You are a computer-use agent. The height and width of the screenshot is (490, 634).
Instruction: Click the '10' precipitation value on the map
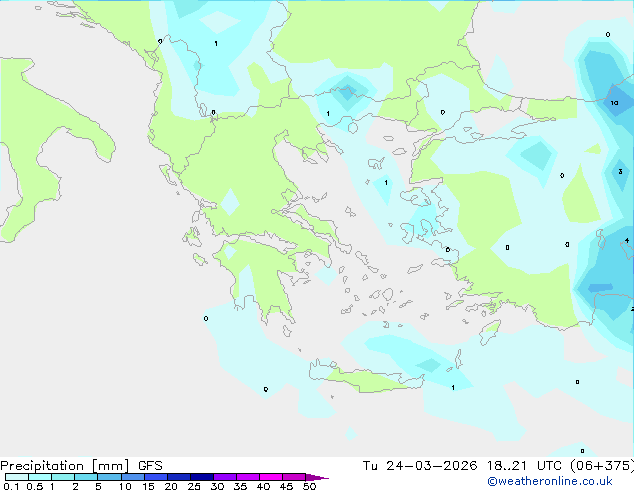point(615,103)
